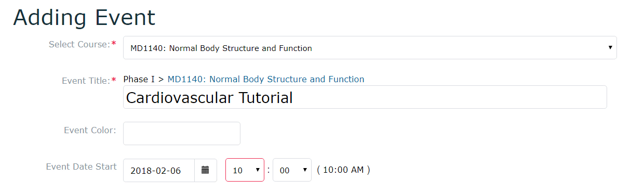
Task: Click the Adding Event page heading
Action: (x=84, y=17)
